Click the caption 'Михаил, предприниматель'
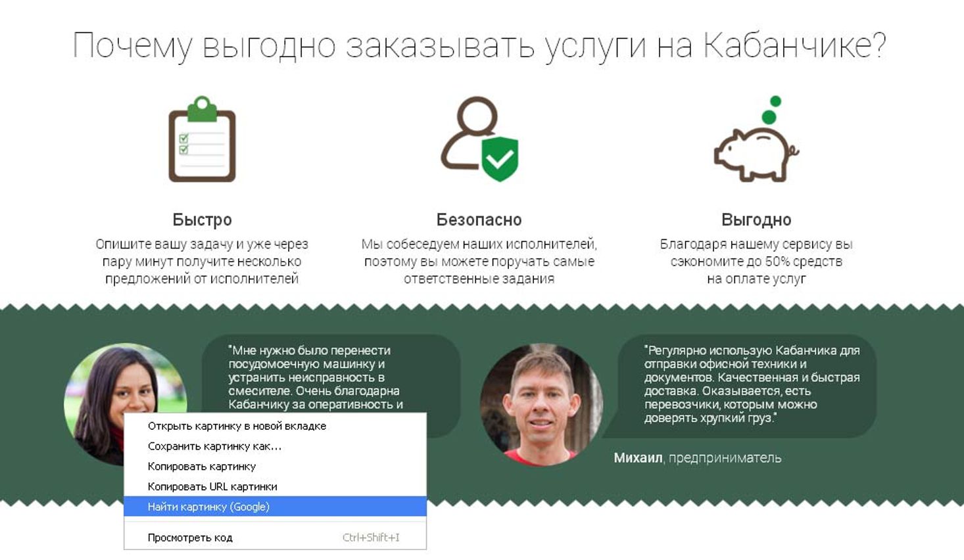 [x=697, y=458]
